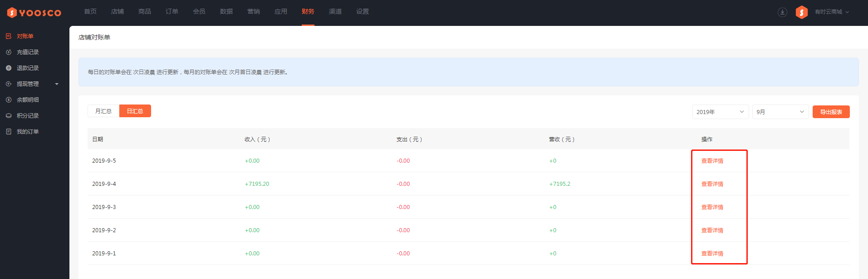Image resolution: width=868 pixels, height=279 pixels.
Task: Click the 日期 column header
Action: [x=98, y=139]
